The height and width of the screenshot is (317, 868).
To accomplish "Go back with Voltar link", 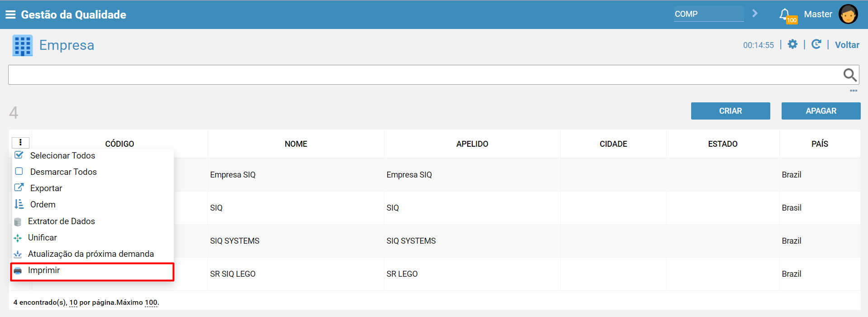I will 847,45.
